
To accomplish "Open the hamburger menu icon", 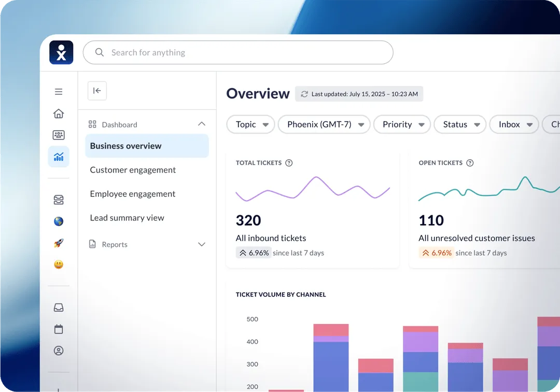I will [x=59, y=92].
